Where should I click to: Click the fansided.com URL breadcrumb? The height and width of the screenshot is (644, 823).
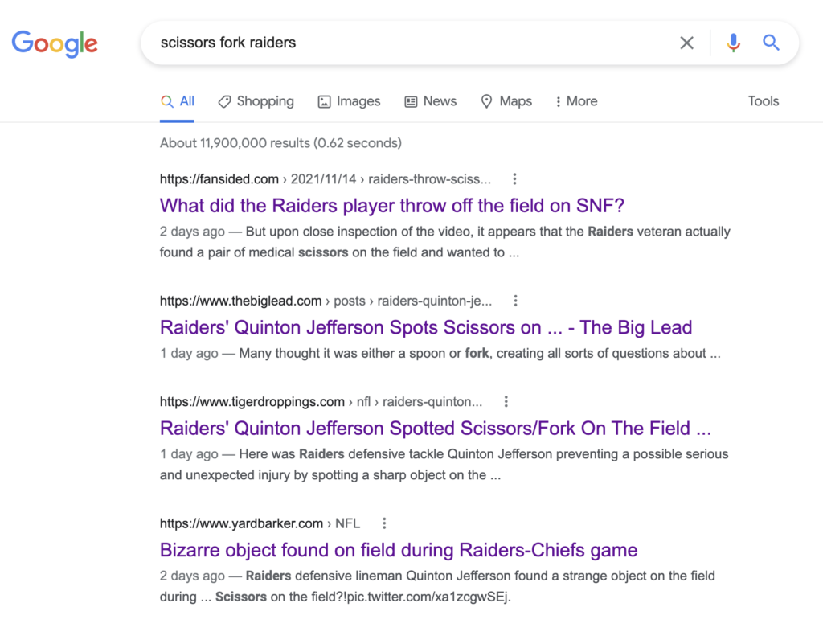click(326, 179)
